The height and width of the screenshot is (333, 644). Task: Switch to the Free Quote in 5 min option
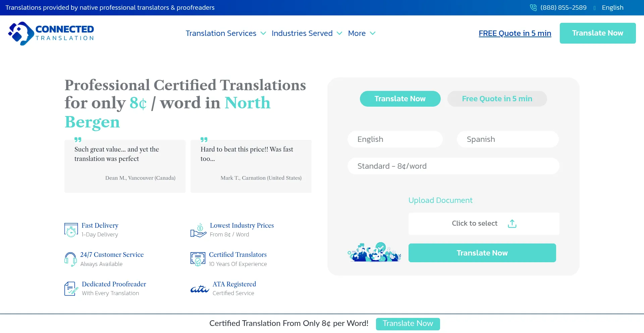pos(497,99)
